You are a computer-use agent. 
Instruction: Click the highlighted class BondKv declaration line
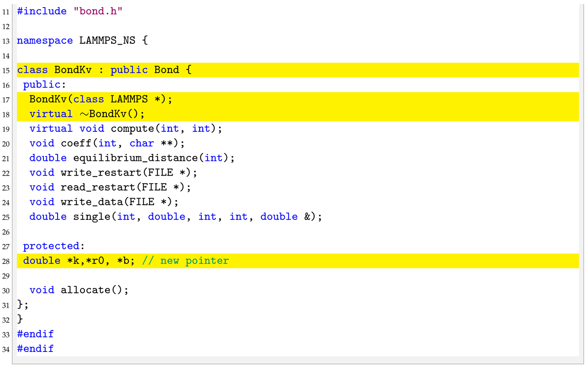[104, 70]
